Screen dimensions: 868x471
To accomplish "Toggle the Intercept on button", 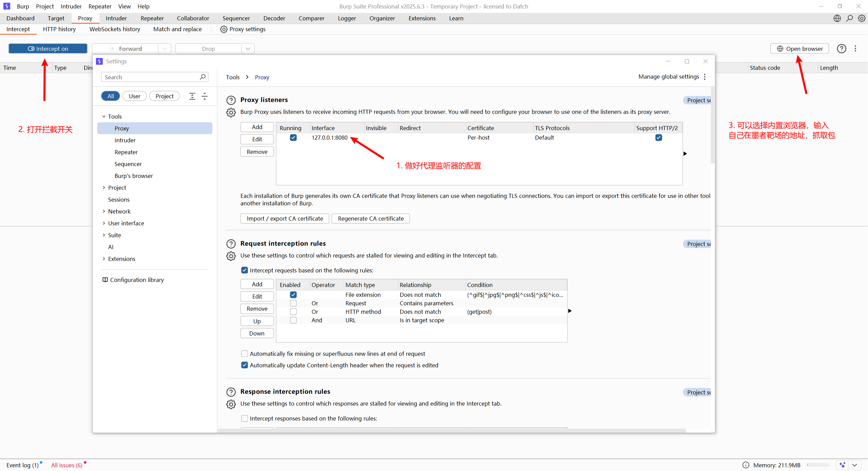I will click(x=48, y=48).
